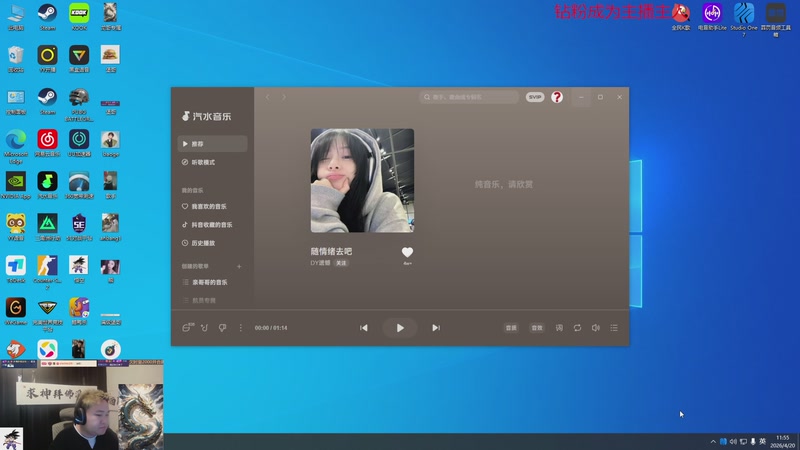Screen dimensions: 800x450
Task: Open the KOOK desktop icon
Action: pos(79,16)
